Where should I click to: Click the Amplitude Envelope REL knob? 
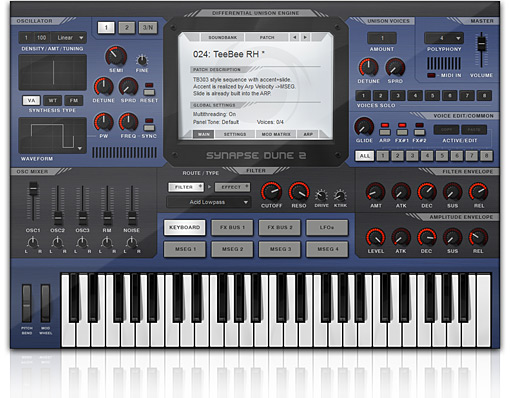click(478, 237)
